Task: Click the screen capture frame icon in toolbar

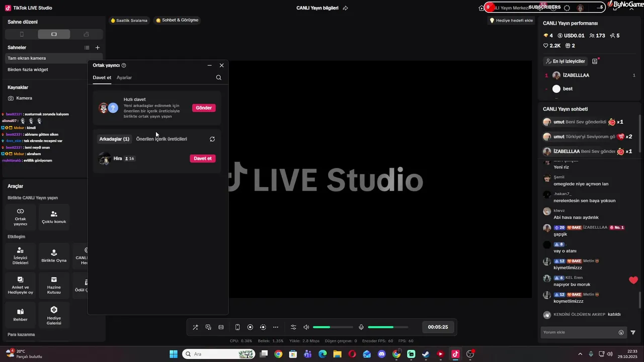Action: tap(221, 327)
